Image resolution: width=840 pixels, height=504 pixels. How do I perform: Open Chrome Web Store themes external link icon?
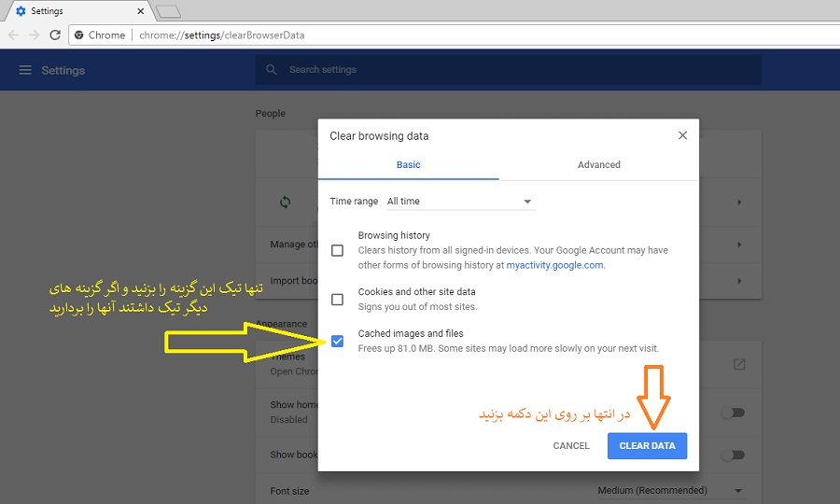coord(739,364)
